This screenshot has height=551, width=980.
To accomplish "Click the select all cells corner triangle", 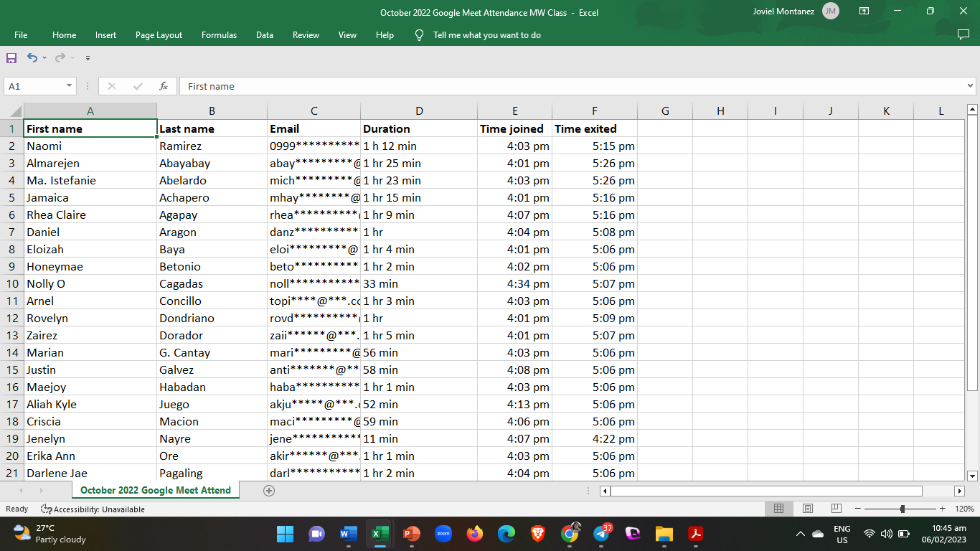I will coord(15,111).
